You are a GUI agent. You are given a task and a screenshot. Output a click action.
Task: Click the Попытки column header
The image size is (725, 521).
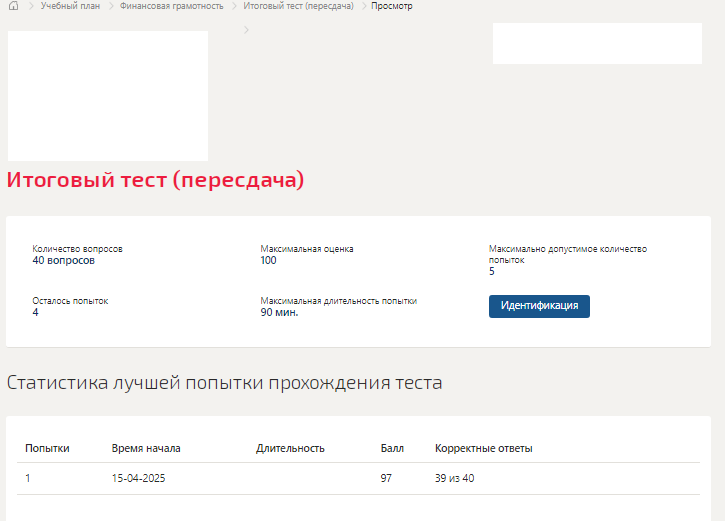pyautogui.click(x=47, y=448)
